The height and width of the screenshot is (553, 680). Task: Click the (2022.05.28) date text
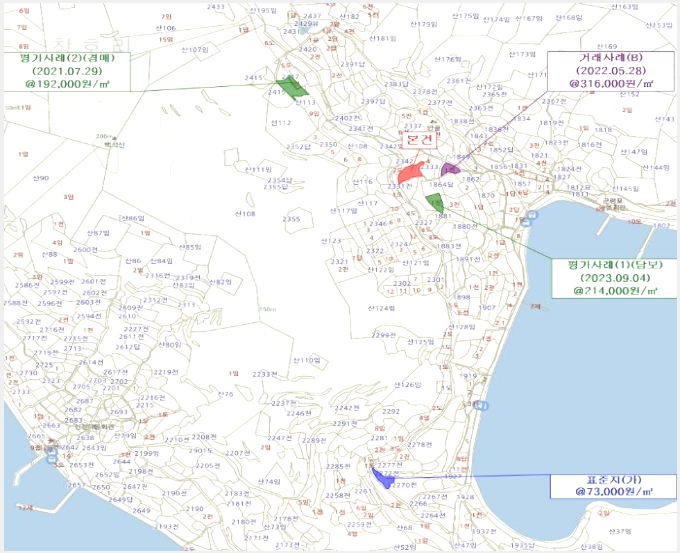611,70
